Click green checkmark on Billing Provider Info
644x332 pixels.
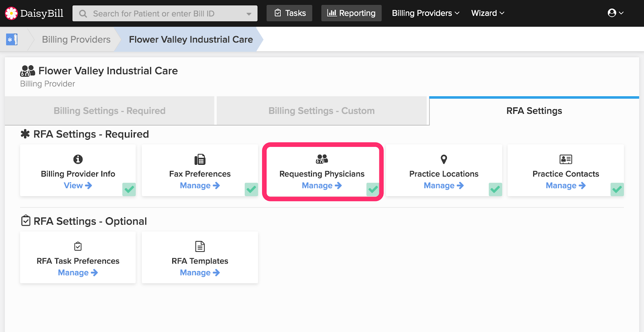(129, 189)
